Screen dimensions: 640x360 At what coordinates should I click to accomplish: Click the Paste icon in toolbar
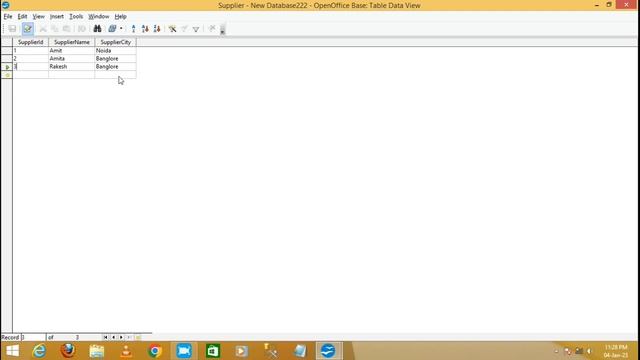tap(66, 29)
